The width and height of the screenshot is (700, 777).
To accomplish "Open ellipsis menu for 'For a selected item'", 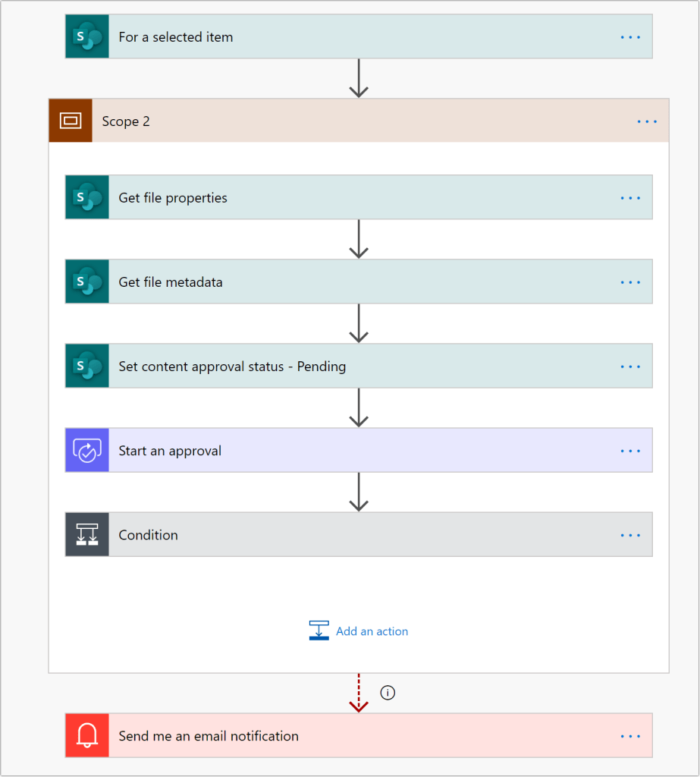I will (630, 36).
